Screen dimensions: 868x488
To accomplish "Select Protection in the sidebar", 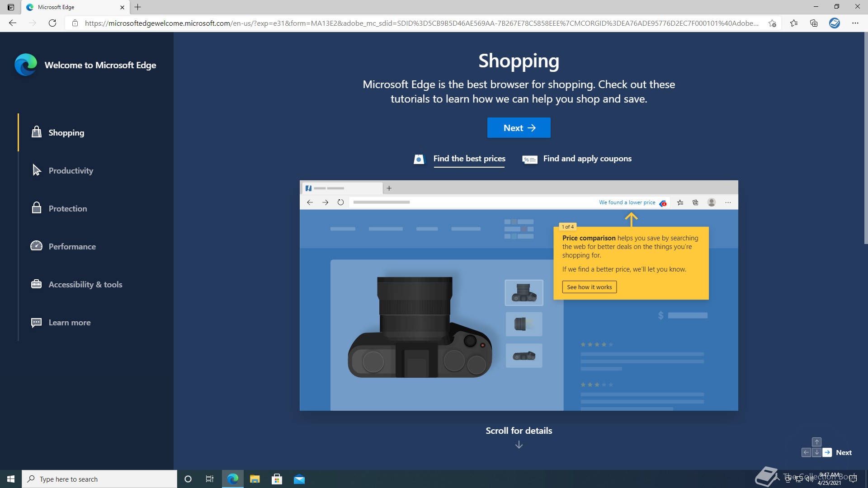I will pos(68,208).
